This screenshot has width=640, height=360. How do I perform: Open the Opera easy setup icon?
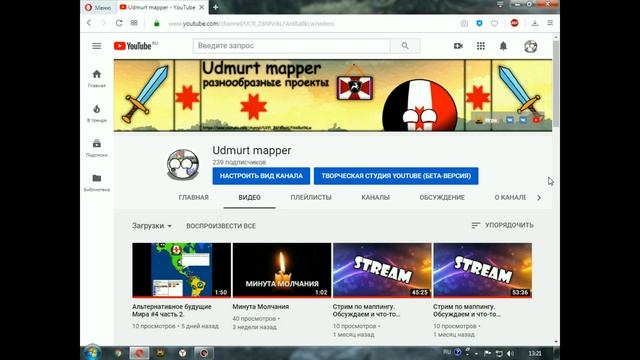550,23
